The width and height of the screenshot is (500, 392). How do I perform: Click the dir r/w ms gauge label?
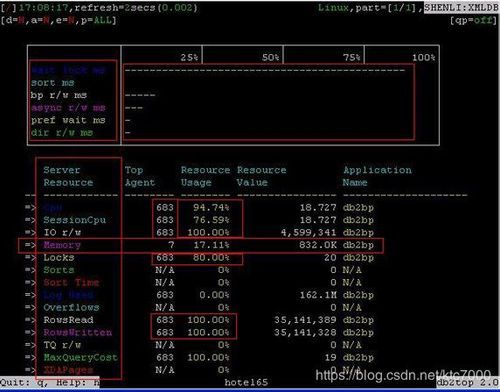pyautogui.click(x=62, y=133)
